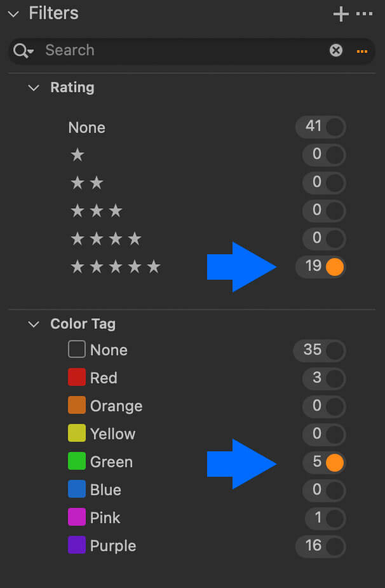The height and width of the screenshot is (588, 385).
Task: Click the plus icon to add filter
Action: [341, 15]
